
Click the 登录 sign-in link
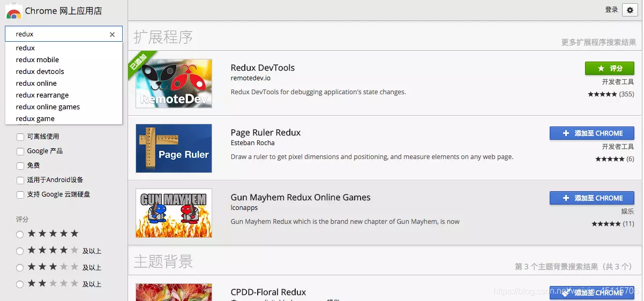611,10
